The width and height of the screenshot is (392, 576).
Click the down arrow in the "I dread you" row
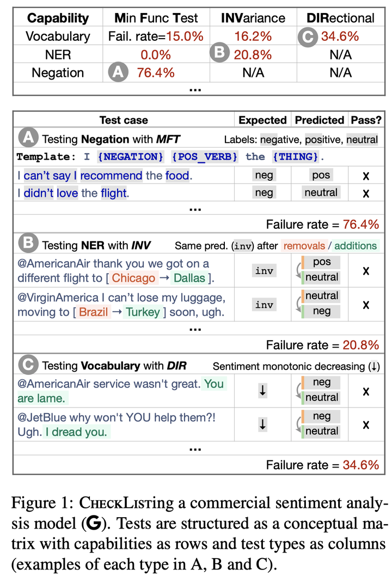(262, 424)
